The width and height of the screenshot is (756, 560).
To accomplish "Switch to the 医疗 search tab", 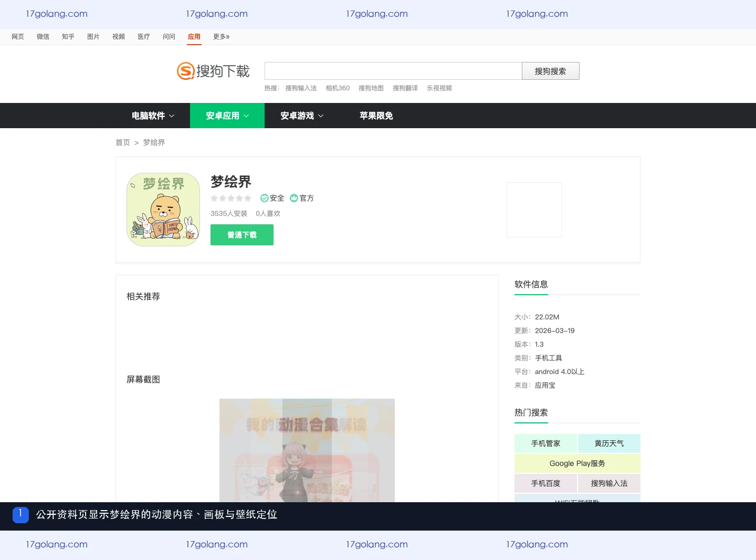I will (144, 37).
